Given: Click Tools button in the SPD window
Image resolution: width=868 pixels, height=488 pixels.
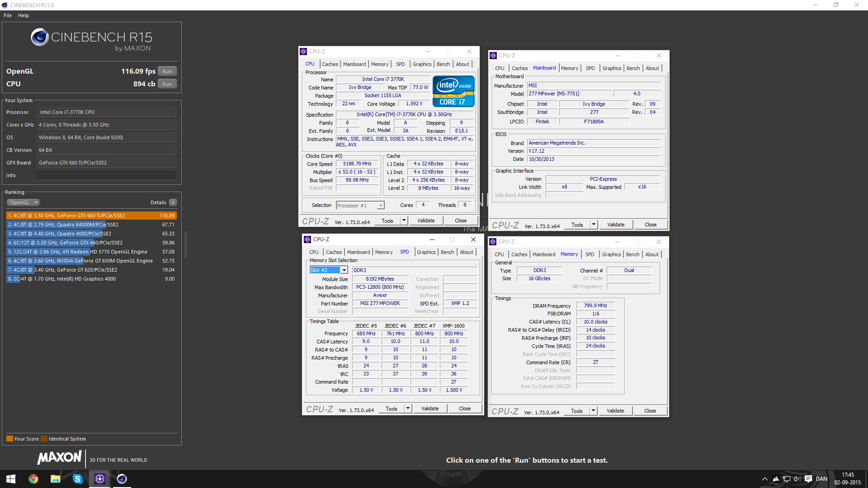Looking at the screenshot, I should click(392, 408).
